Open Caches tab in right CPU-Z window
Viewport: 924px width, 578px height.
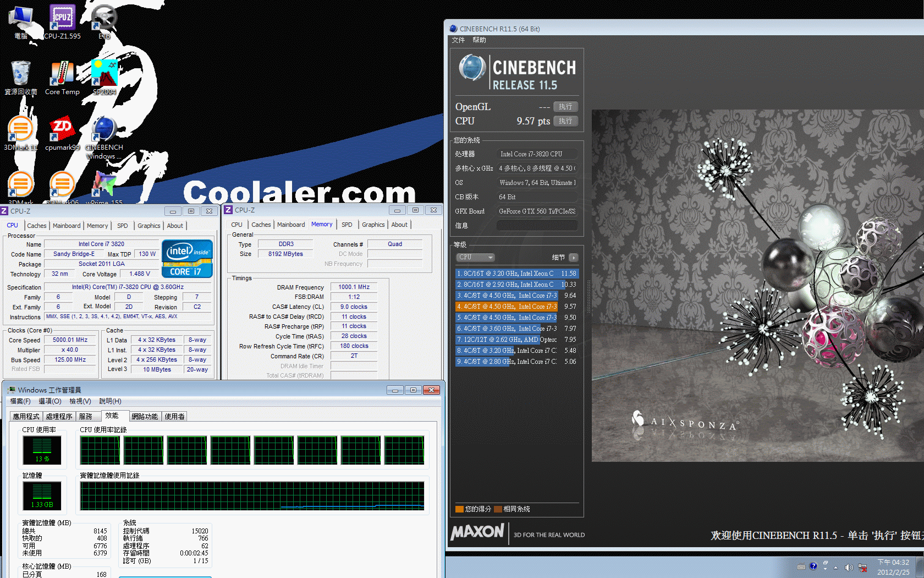pos(261,225)
